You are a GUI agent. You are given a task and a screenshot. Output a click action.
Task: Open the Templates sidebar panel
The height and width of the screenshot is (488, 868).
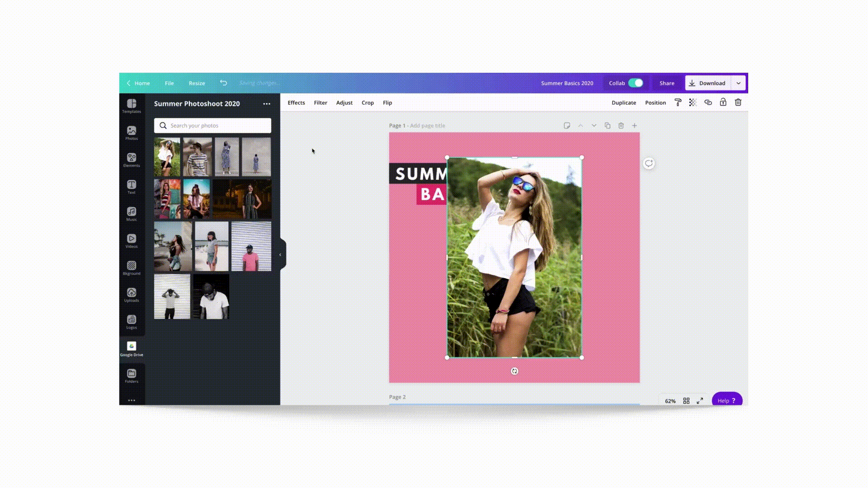tap(132, 106)
